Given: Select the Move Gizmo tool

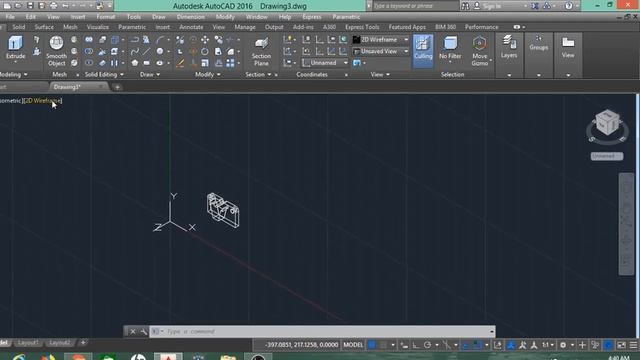Looking at the screenshot, I should coord(480,51).
